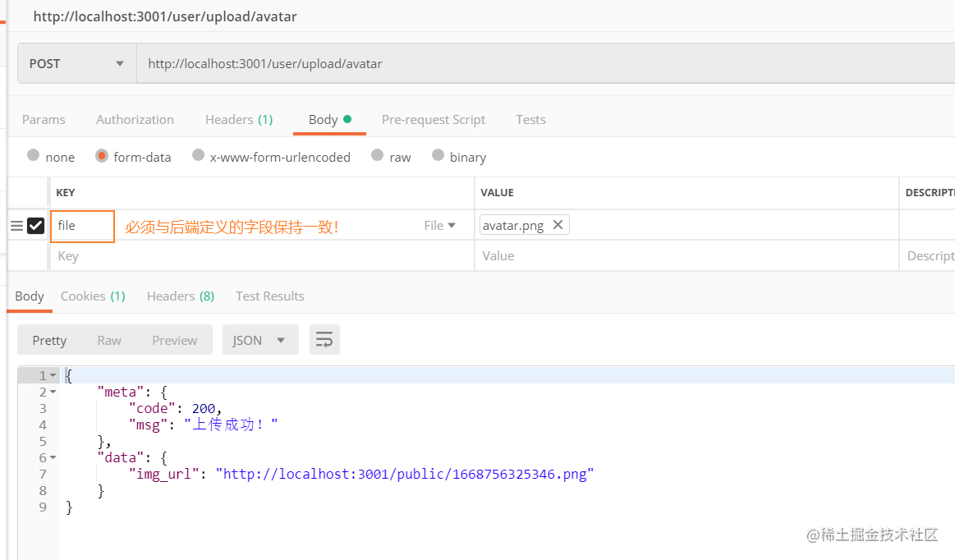955x560 pixels.
Task: Open the Pre-request Script tab
Action: click(x=434, y=119)
